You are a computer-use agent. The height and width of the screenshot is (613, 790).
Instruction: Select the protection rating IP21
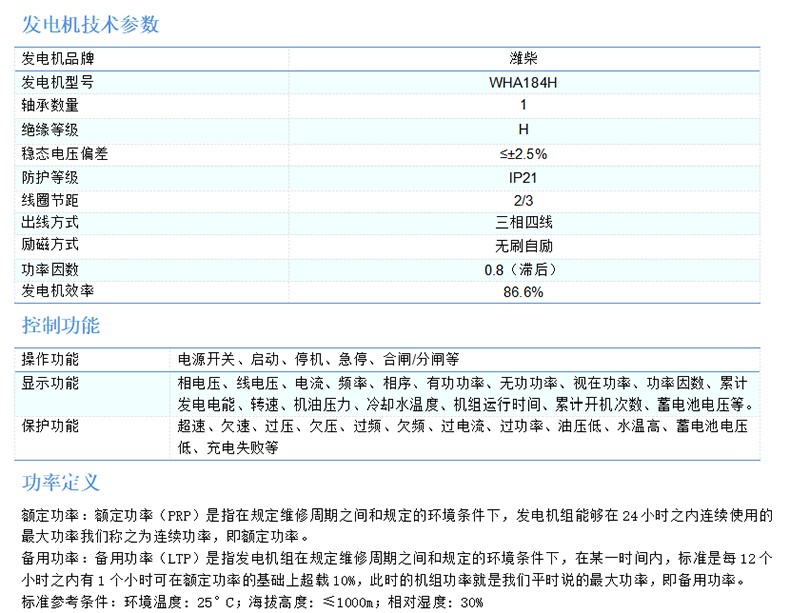[523, 176]
